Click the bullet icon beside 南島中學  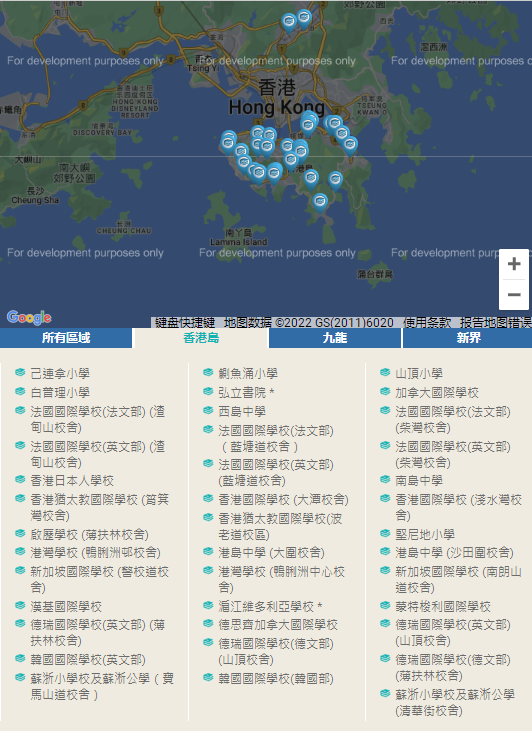pyautogui.click(x=385, y=480)
